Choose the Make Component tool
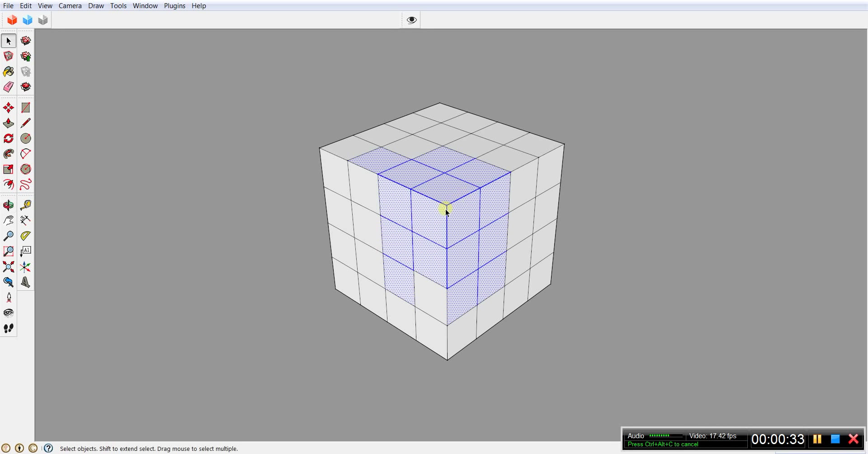The height and width of the screenshot is (454, 868). tap(9, 56)
